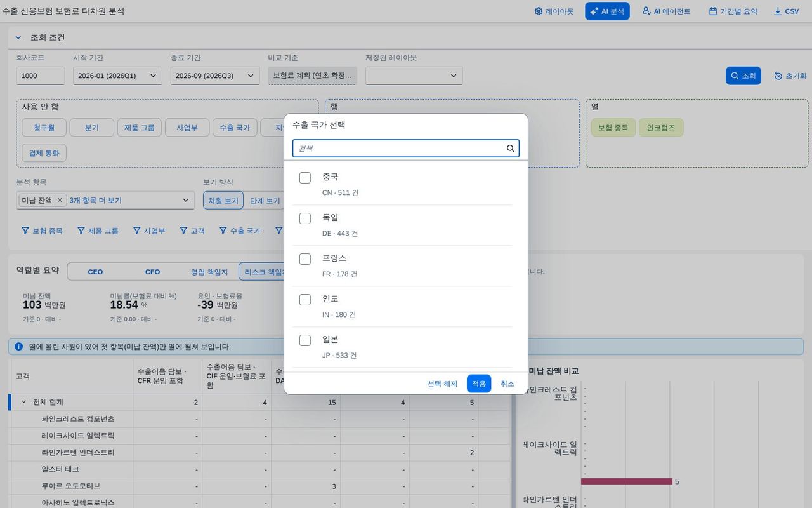Click 선택 해제 to clear selections

(442, 384)
